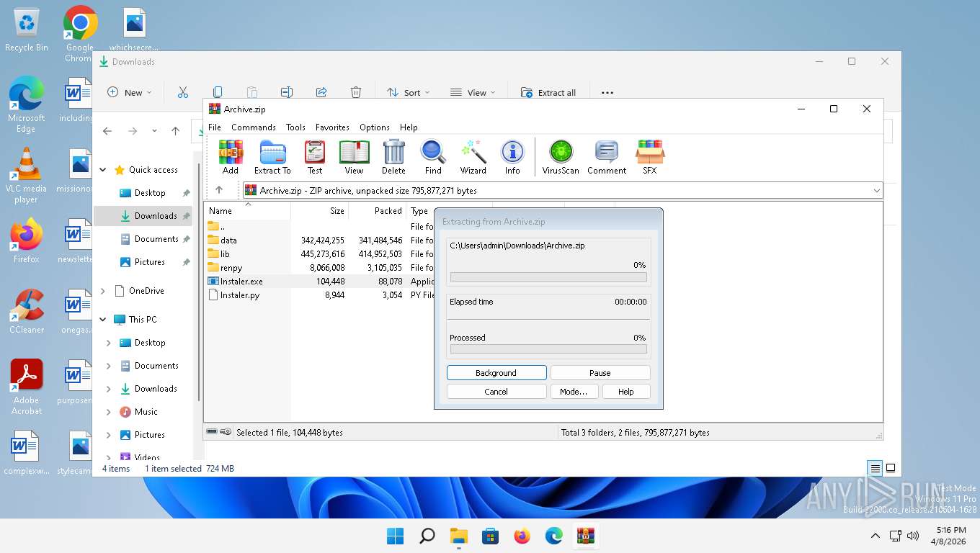Expand the OneDrive tree node
The image size is (980, 553).
click(103, 291)
